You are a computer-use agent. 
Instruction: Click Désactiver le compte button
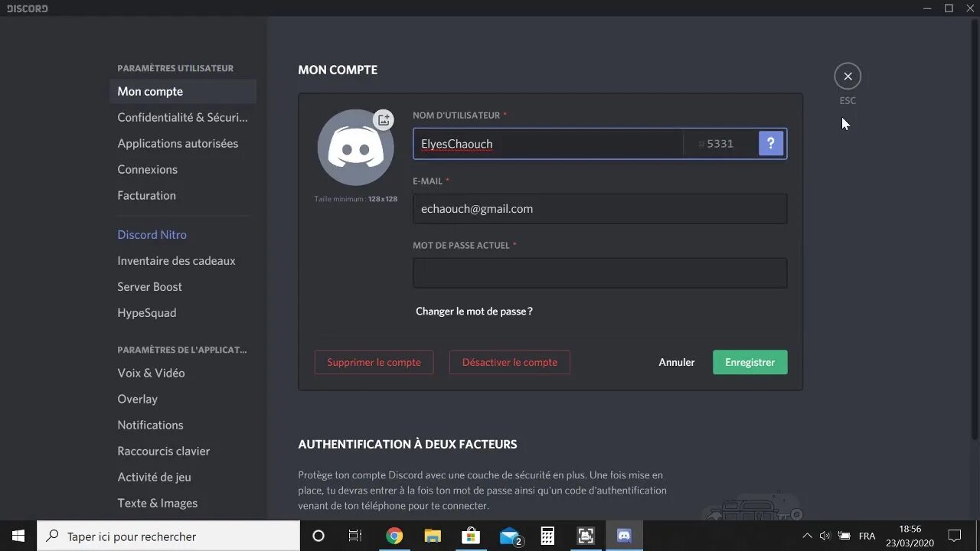pyautogui.click(x=509, y=362)
